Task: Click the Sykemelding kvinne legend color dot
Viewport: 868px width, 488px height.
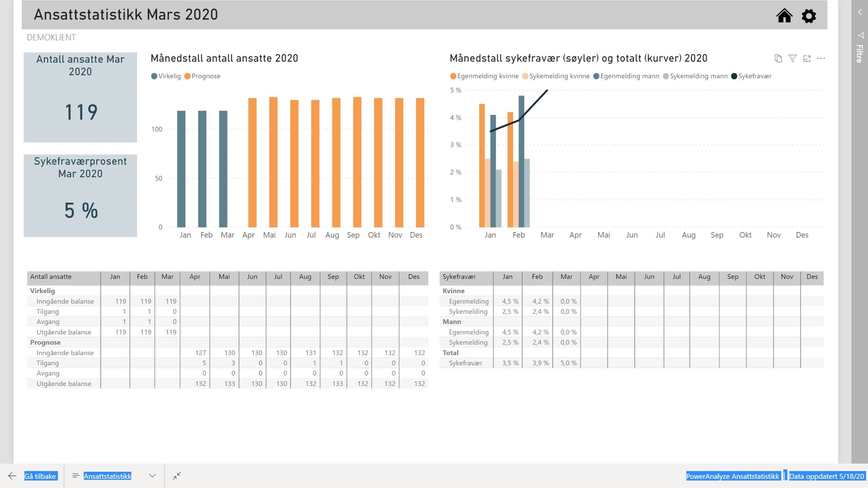Action: tap(525, 76)
